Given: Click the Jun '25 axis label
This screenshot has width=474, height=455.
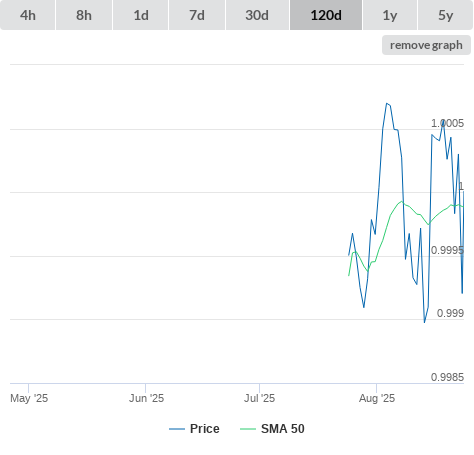Looking at the screenshot, I should coord(146,398).
